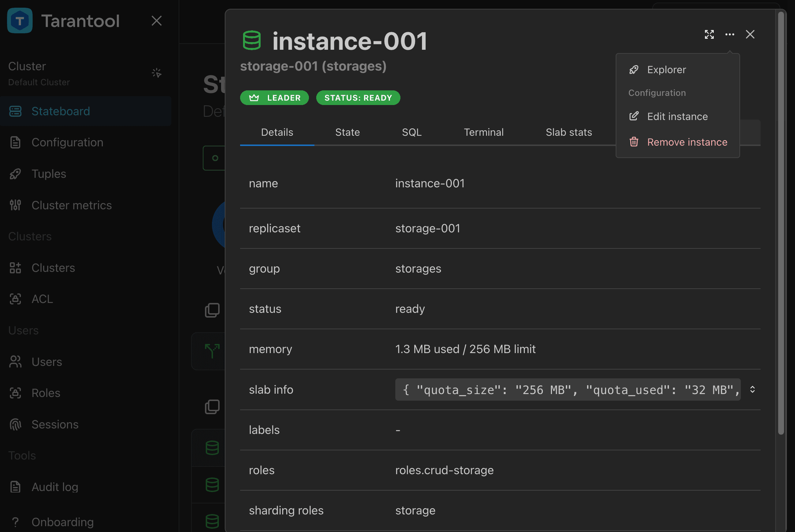Click the Audit log document icon

click(15, 487)
